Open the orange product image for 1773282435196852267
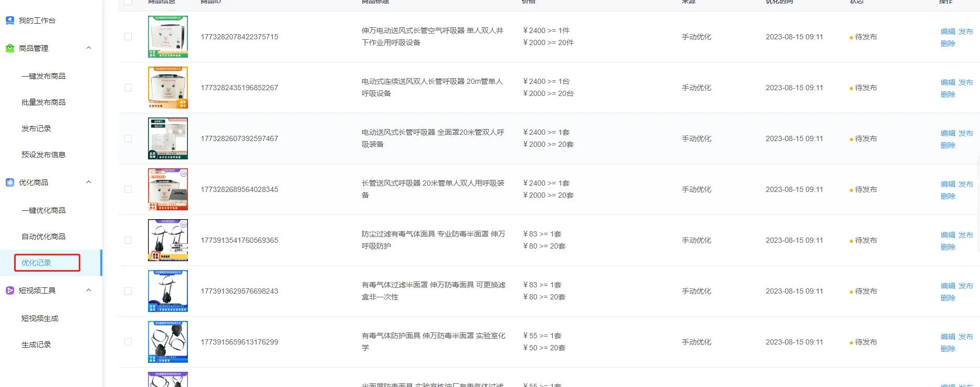 tap(168, 88)
